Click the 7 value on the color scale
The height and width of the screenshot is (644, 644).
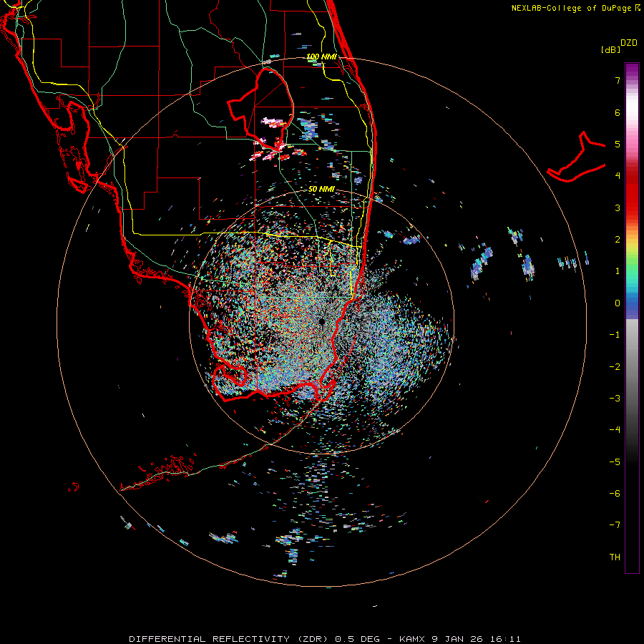[618, 80]
